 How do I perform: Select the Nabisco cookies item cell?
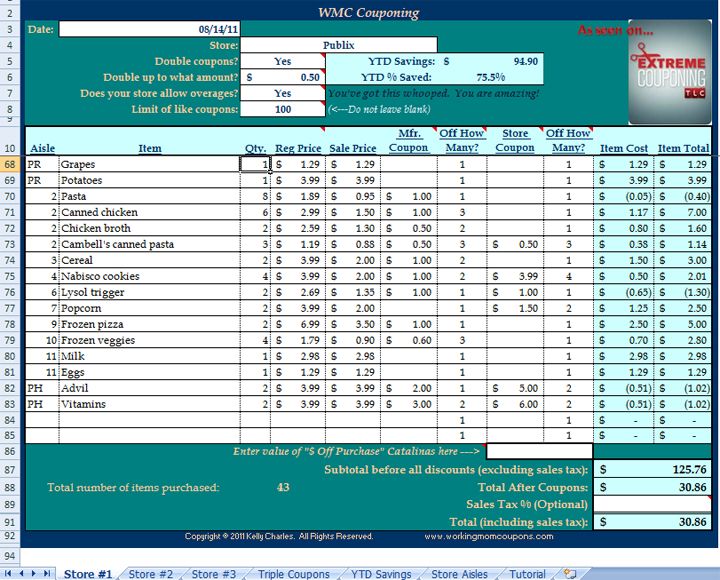coord(150,276)
